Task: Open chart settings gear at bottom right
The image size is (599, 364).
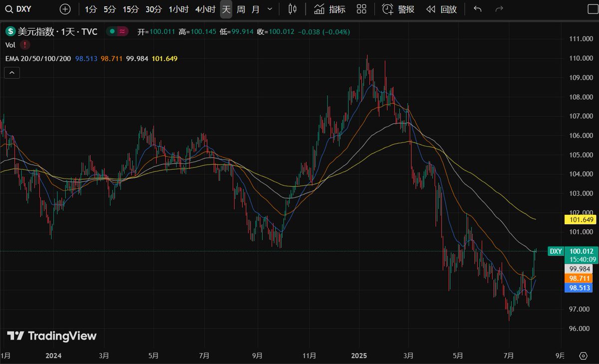Action: [583, 356]
